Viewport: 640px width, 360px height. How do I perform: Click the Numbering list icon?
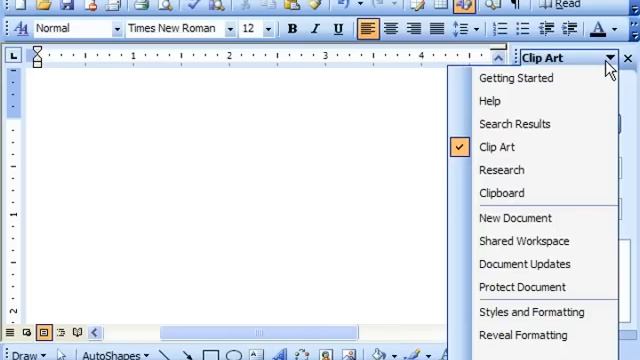click(x=500, y=29)
